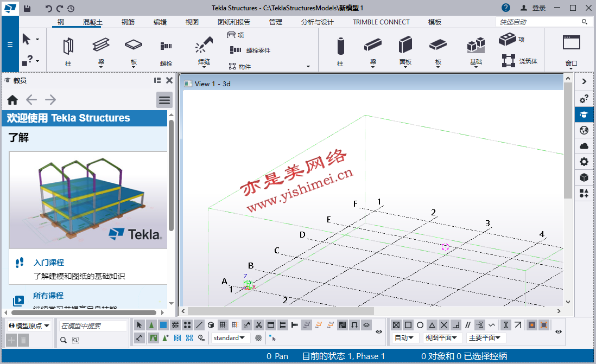Toggle snap to end points square switch

pos(408,325)
